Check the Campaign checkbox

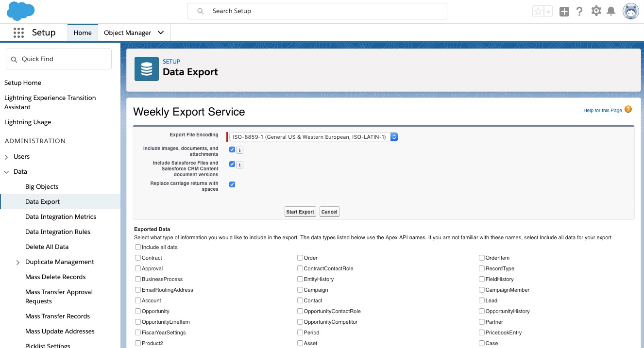point(300,290)
